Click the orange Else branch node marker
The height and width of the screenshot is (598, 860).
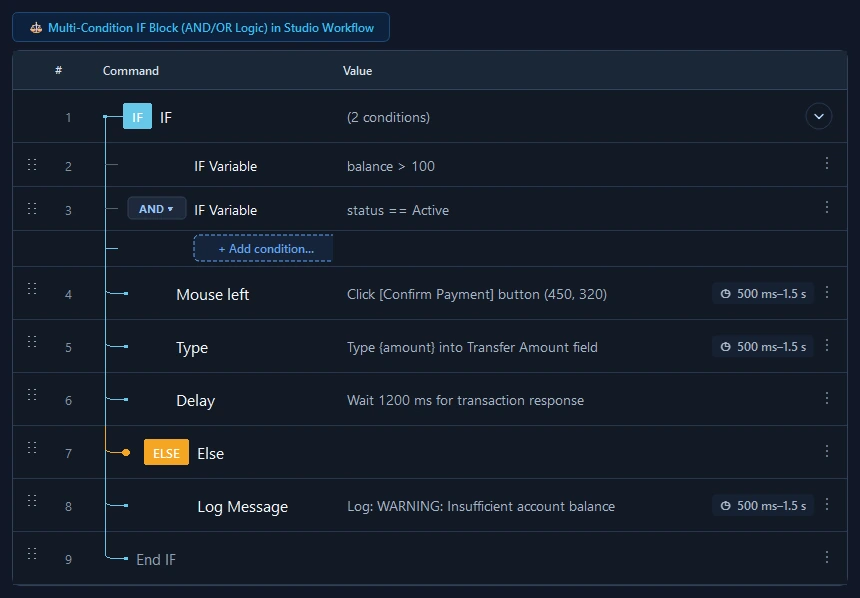126,453
